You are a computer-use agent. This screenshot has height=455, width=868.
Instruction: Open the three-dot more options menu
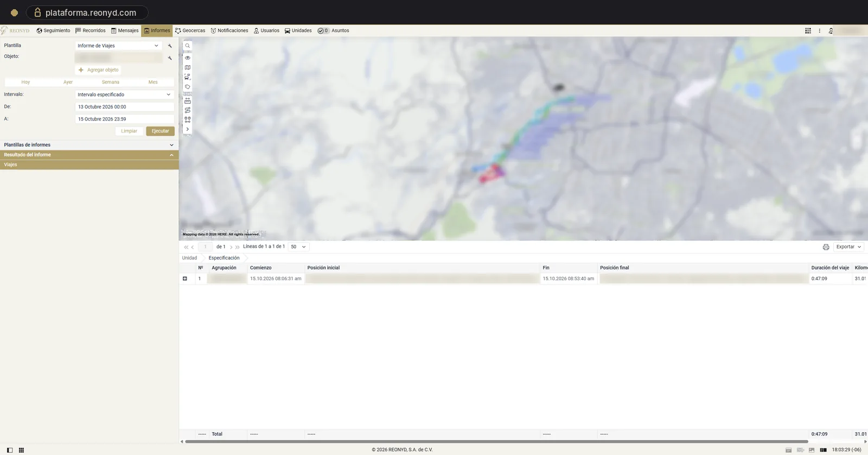click(820, 31)
